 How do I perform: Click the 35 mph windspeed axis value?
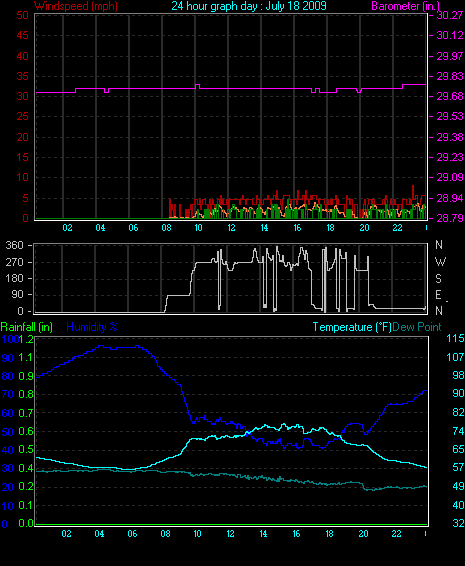coord(22,76)
